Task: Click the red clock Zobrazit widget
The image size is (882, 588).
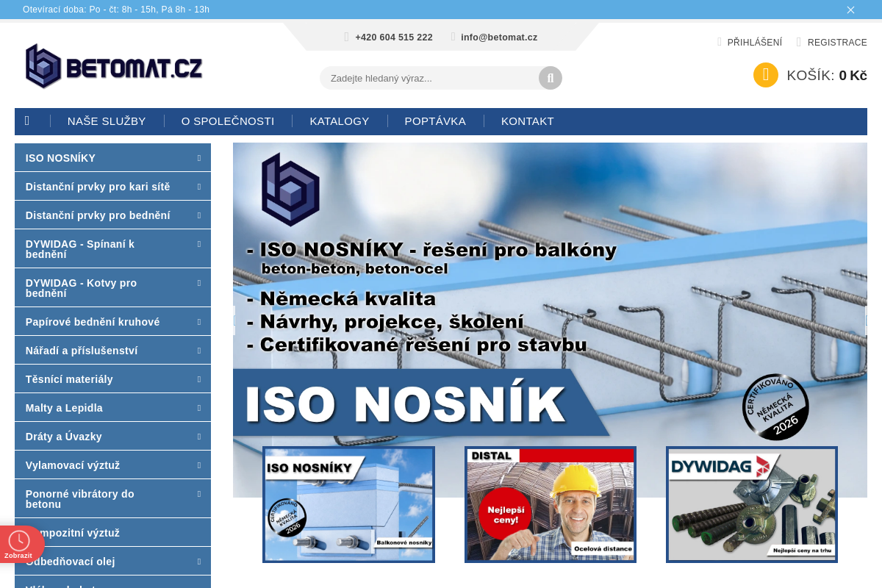Action: pyautogui.click(x=19, y=545)
